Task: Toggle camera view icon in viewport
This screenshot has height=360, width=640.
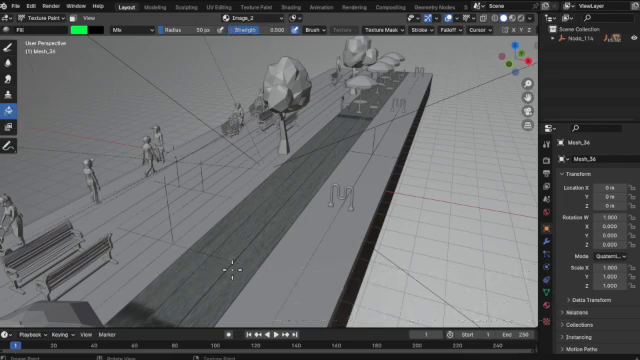Action: [x=527, y=111]
